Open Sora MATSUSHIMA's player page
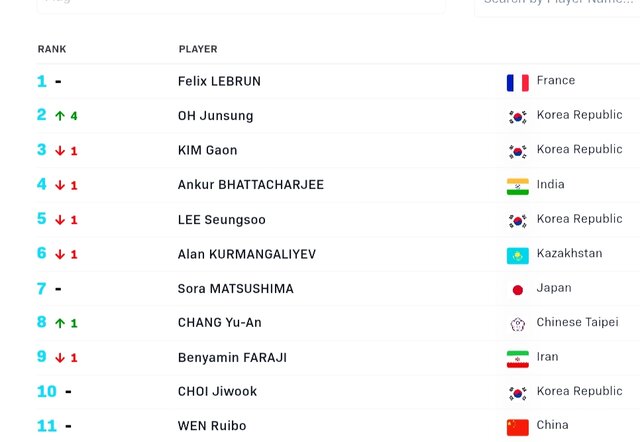 pyautogui.click(x=235, y=289)
